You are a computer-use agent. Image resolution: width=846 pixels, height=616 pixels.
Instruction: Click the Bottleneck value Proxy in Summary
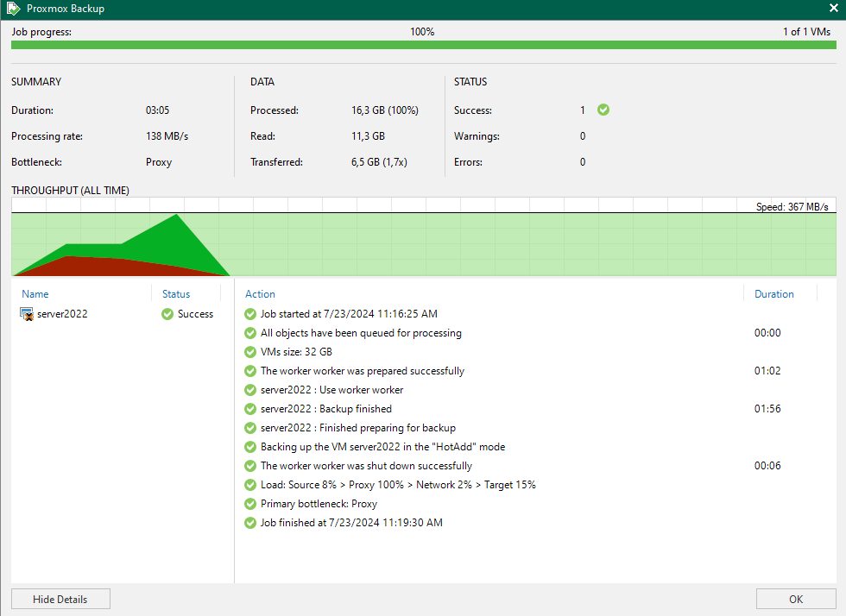coord(159,162)
